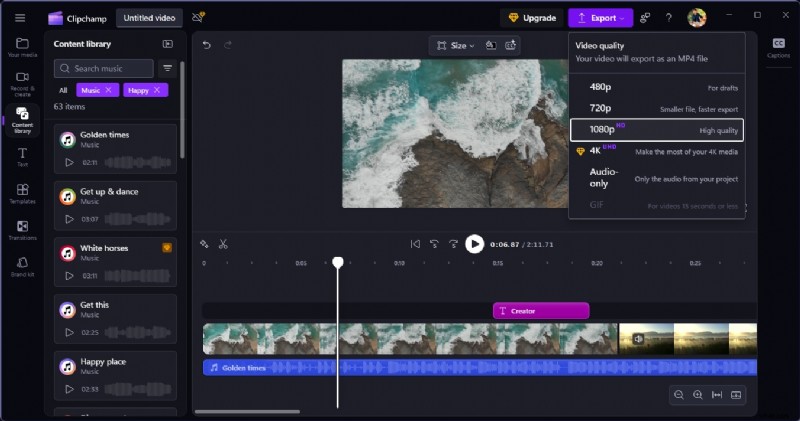Open the Your media sidebar panel

[21, 47]
